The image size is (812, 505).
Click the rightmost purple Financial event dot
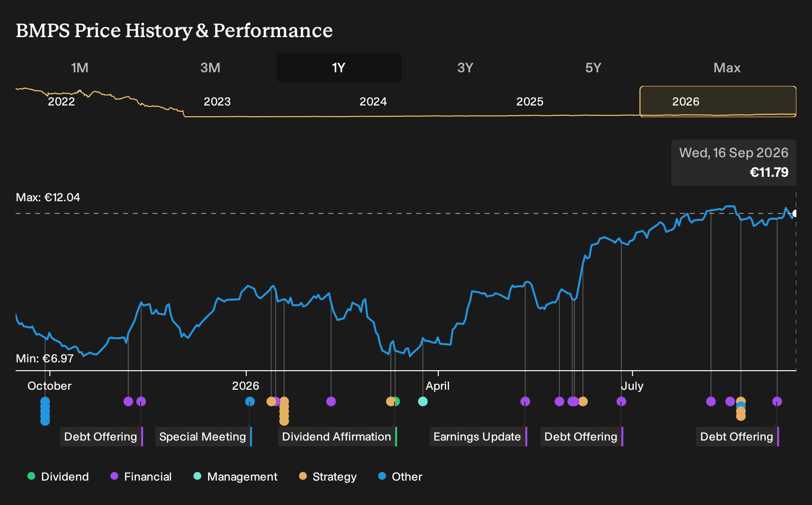tap(777, 401)
